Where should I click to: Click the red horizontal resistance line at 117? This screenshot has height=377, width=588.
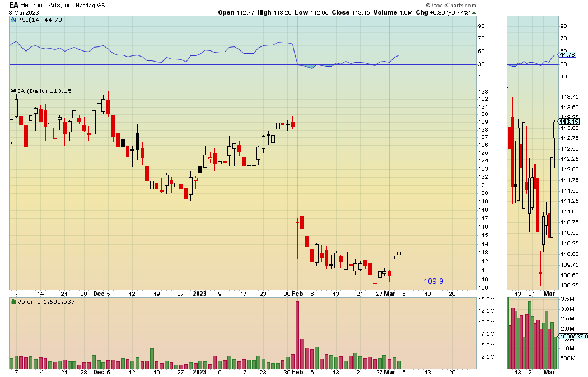tap(242, 218)
